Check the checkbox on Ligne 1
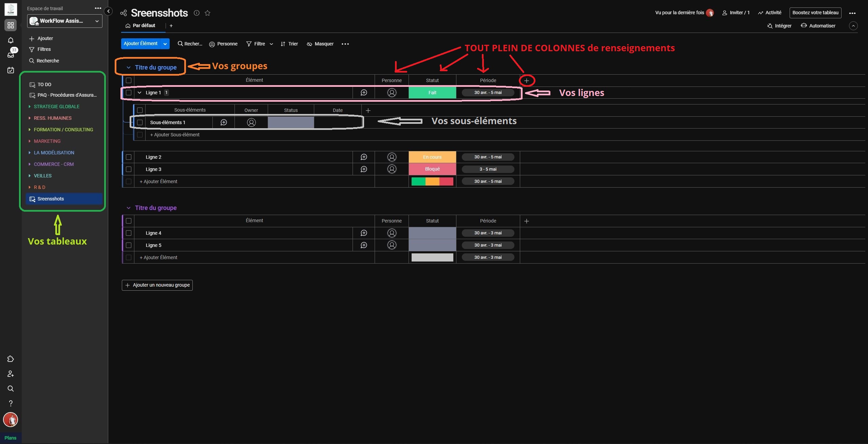The width and height of the screenshot is (868, 444). (129, 93)
